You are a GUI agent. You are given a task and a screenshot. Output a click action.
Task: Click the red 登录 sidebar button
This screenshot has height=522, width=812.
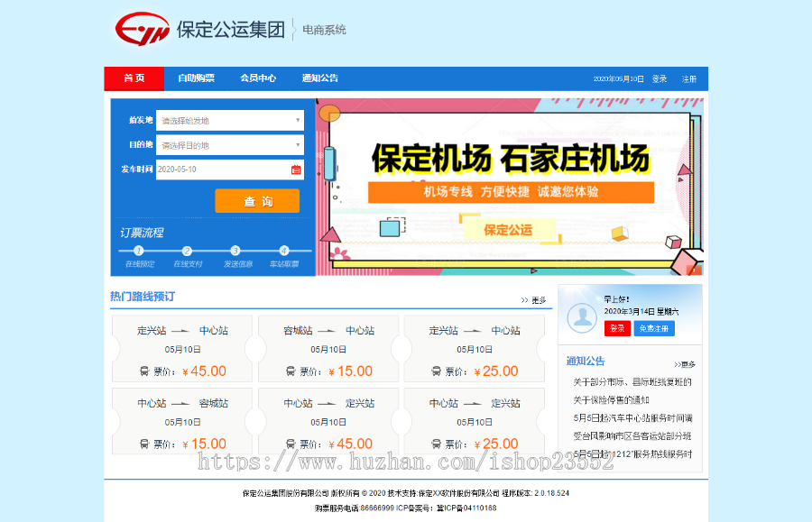point(617,328)
